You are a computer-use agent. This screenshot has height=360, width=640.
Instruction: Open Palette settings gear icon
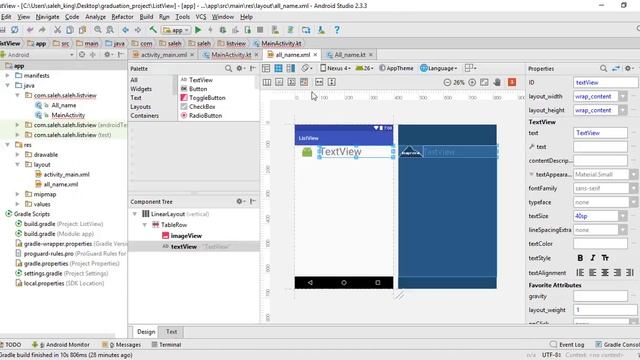(x=240, y=68)
